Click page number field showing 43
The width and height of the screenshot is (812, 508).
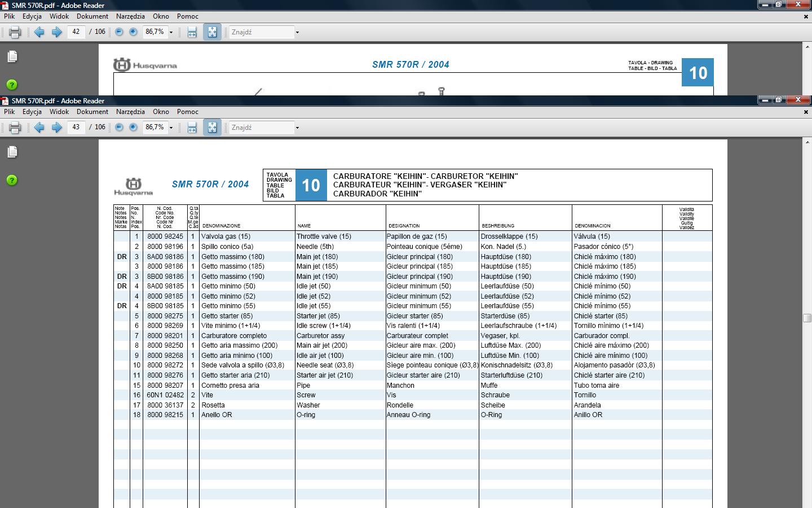pos(76,128)
